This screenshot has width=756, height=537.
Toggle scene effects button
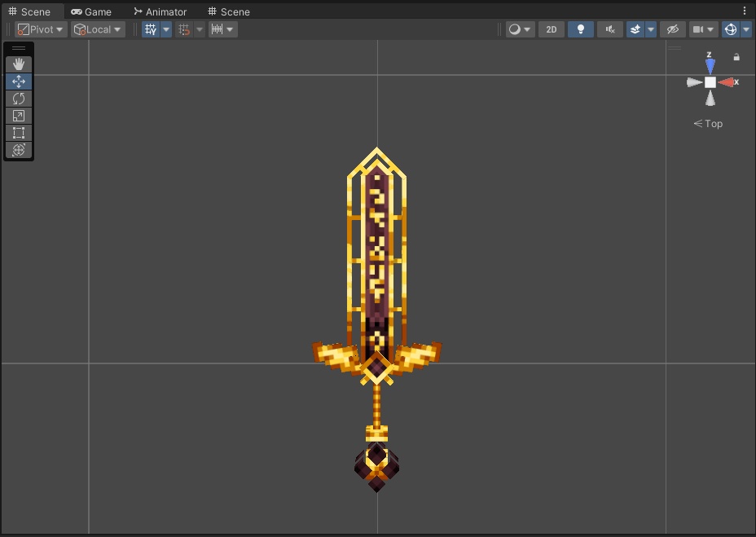pyautogui.click(x=635, y=29)
